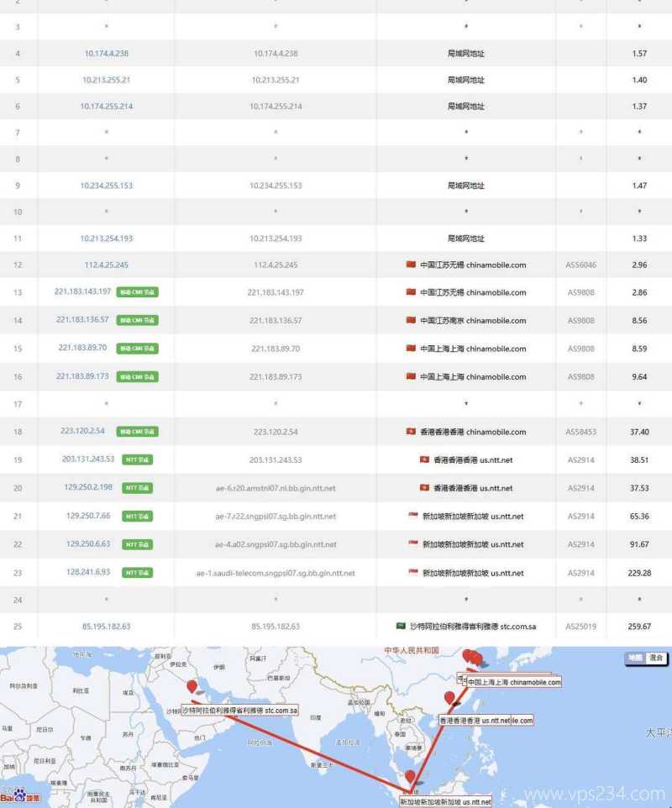This screenshot has width=672, height=808.
Task: Click the Hong Kong flag in hop 18
Action: pyautogui.click(x=411, y=432)
